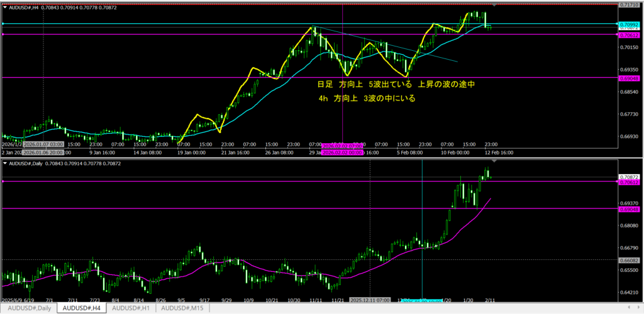Click the 2025.12.11 07:00 date label
The image size is (644, 314).
[x=370, y=300]
